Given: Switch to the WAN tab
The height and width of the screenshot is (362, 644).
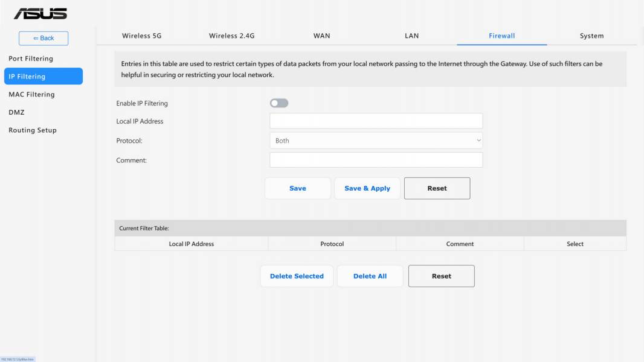Looking at the screenshot, I should [x=321, y=36].
